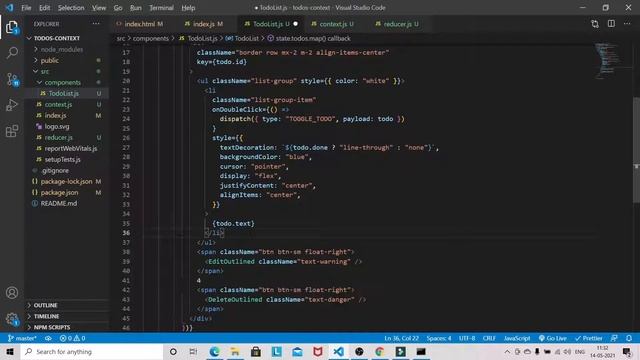Screen dimensions: 640x360
Task: Open package.json in the explorer
Action: point(59,192)
